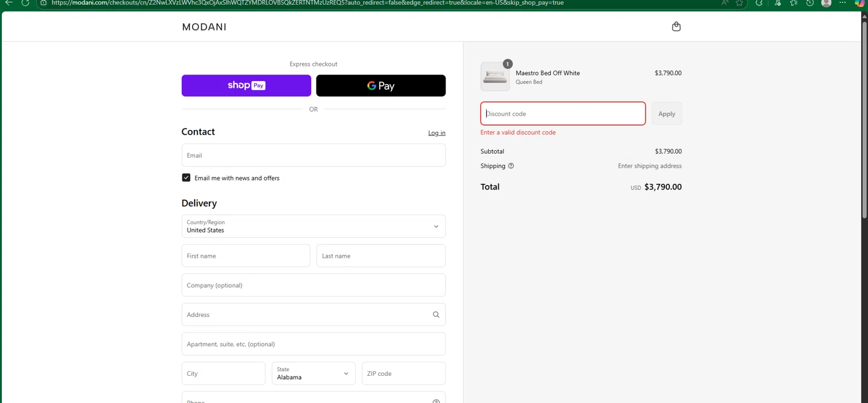Image resolution: width=868 pixels, height=403 pixels.
Task: Launch the Copilot icon
Action: 859,3
